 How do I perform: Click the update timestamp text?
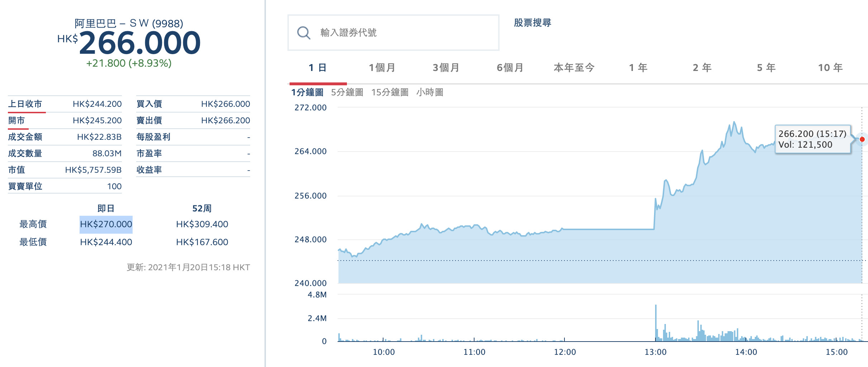tap(188, 267)
